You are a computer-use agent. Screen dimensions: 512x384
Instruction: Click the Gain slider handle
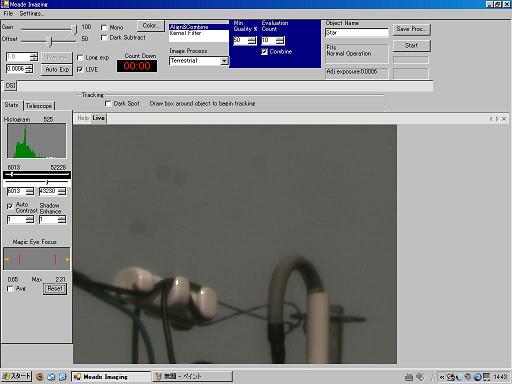75,29
